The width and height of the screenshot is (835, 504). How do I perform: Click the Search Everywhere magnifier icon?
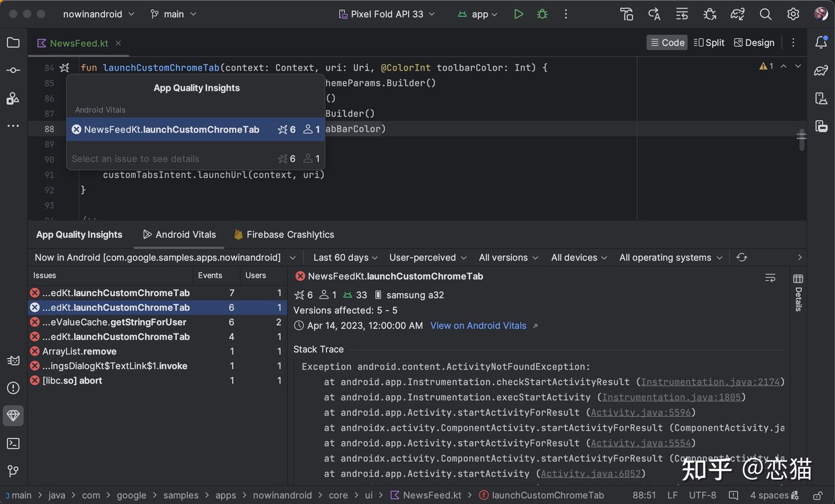point(765,14)
